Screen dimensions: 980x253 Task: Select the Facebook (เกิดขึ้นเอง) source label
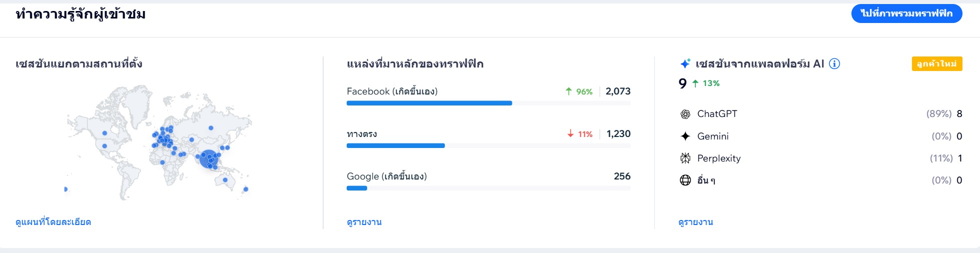(x=392, y=91)
